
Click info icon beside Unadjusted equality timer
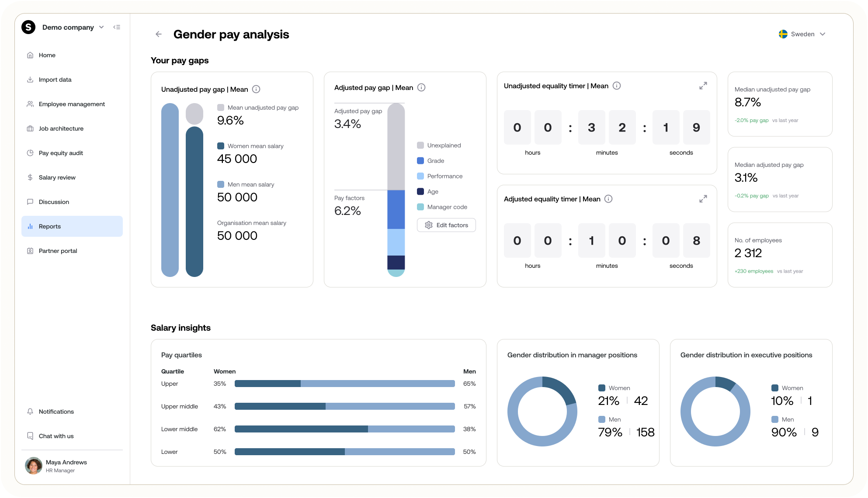[617, 86]
